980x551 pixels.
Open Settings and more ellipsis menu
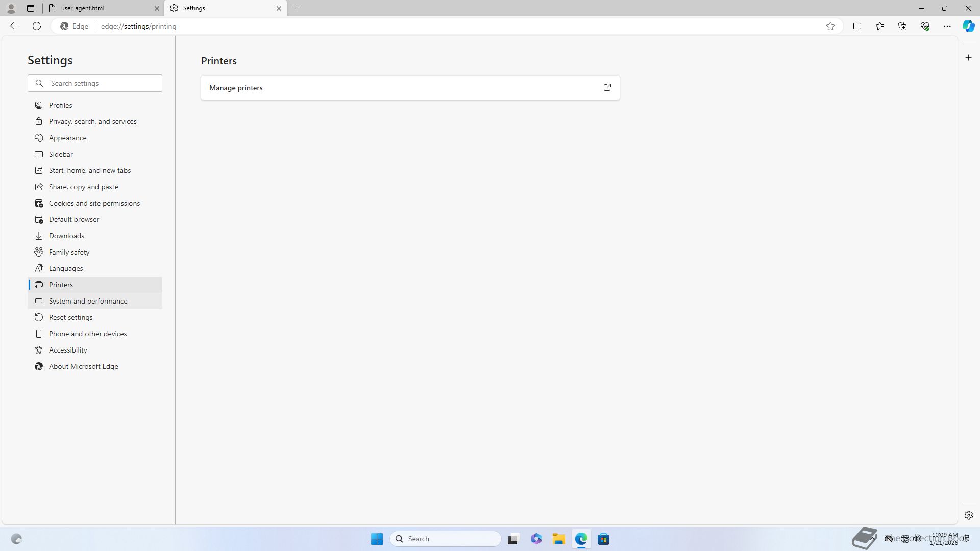tap(947, 26)
